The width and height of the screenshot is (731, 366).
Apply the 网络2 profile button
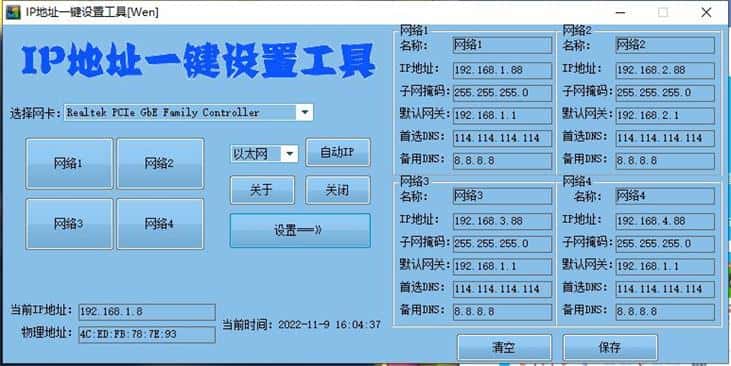[160, 164]
